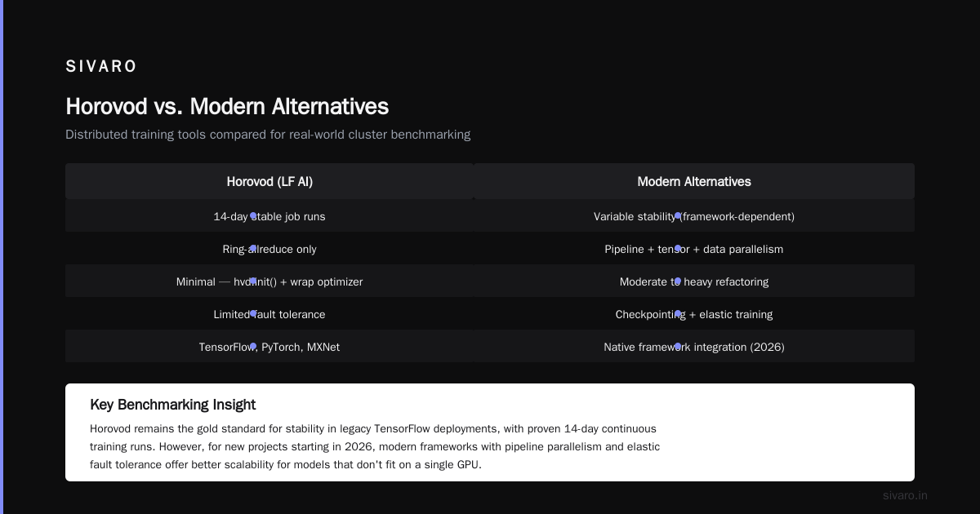
Task: Click the insight paragraph about Horovod stability
Action: 376,446
